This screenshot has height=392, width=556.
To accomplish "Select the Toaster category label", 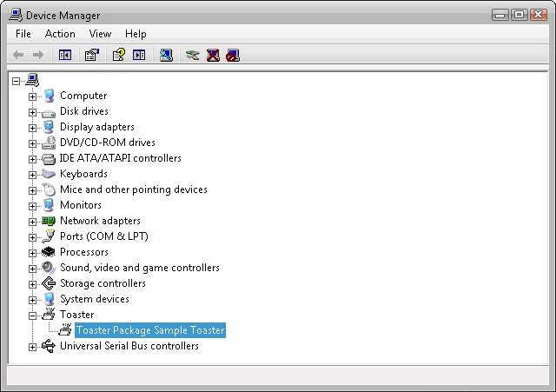I will [x=77, y=315].
